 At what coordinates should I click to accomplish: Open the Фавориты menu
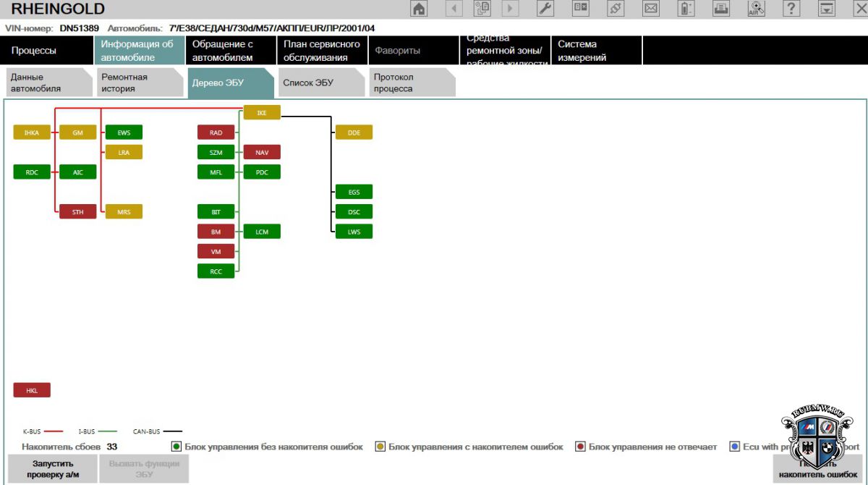point(413,51)
